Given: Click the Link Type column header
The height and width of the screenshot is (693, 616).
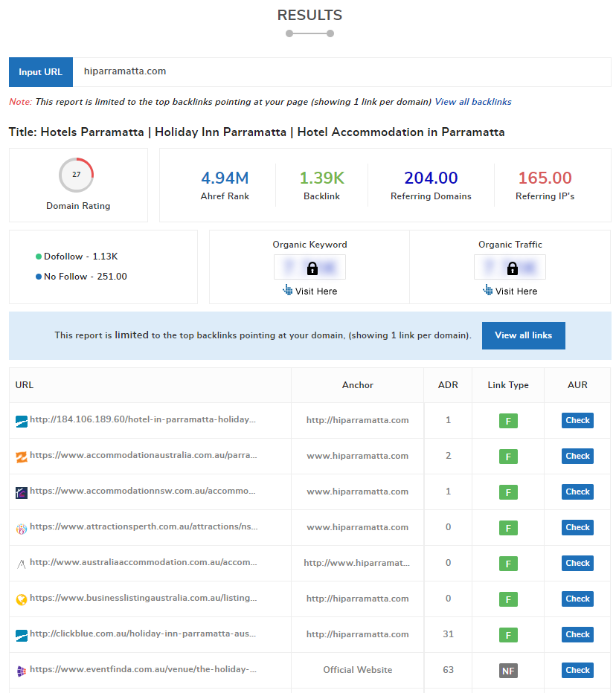Looking at the screenshot, I should point(508,385).
